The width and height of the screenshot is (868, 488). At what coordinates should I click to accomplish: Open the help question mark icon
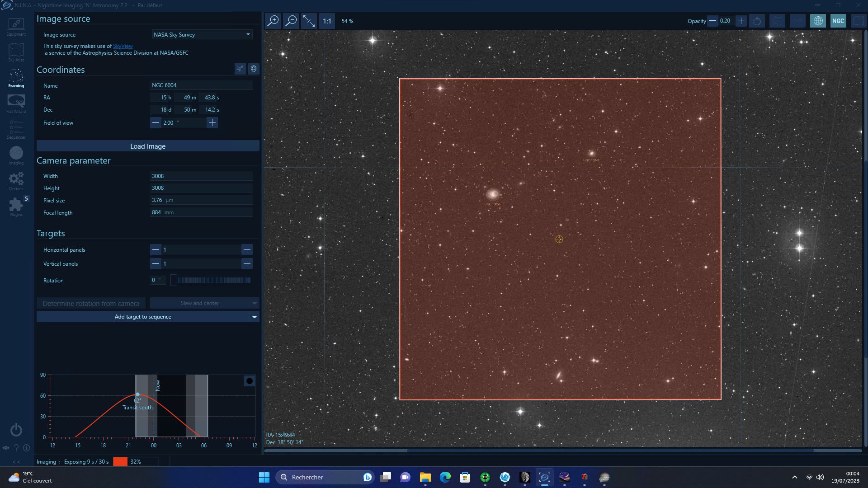pos(16,448)
